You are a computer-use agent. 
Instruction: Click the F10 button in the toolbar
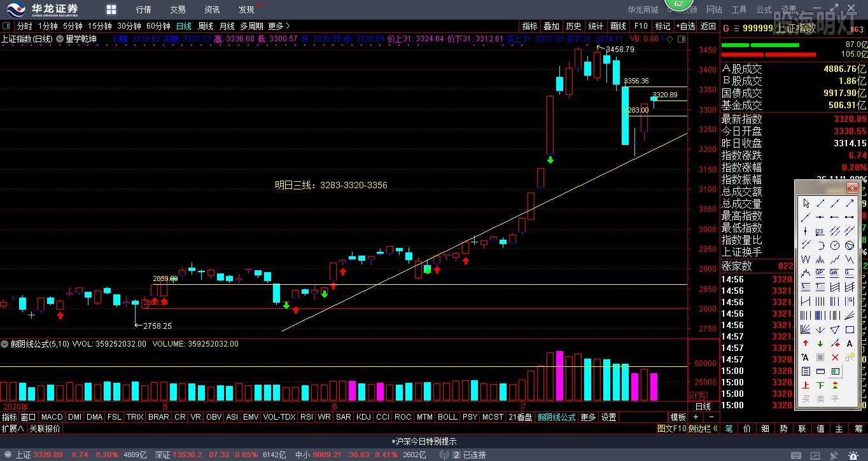pos(641,26)
